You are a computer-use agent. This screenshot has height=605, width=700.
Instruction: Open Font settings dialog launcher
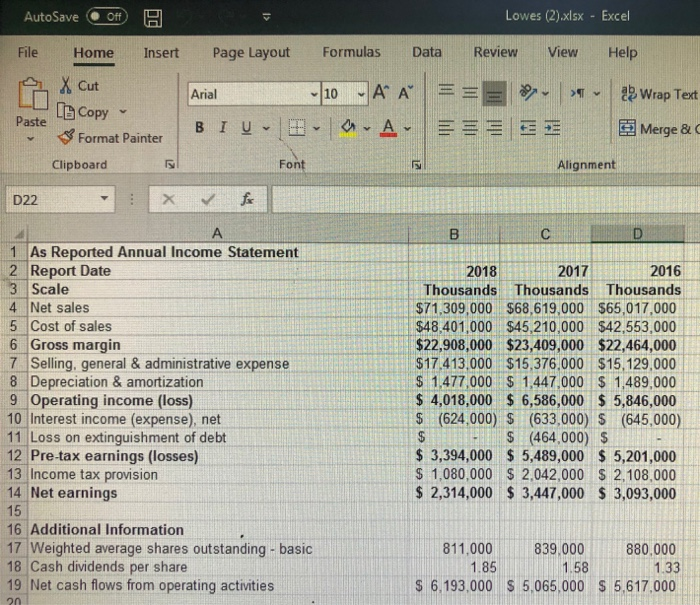(416, 165)
